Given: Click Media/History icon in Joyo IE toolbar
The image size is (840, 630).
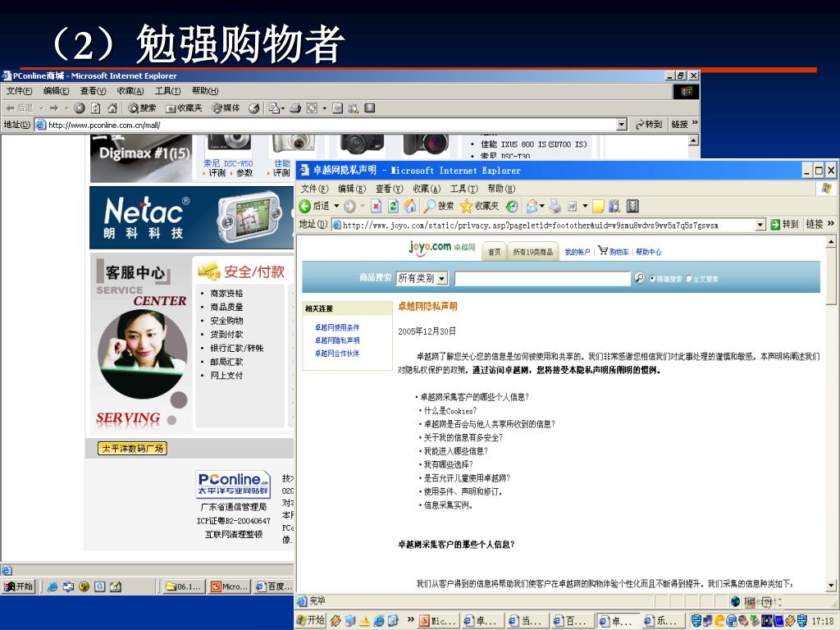Looking at the screenshot, I should tap(512, 206).
